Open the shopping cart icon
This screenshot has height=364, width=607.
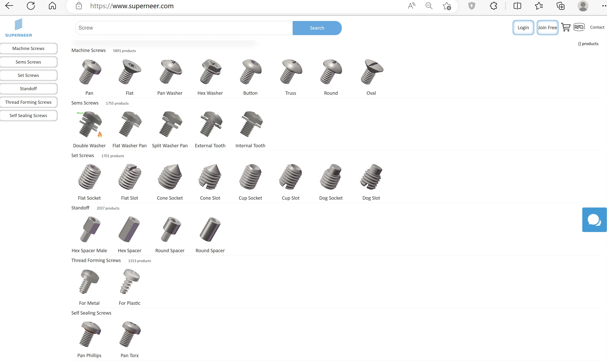(566, 27)
